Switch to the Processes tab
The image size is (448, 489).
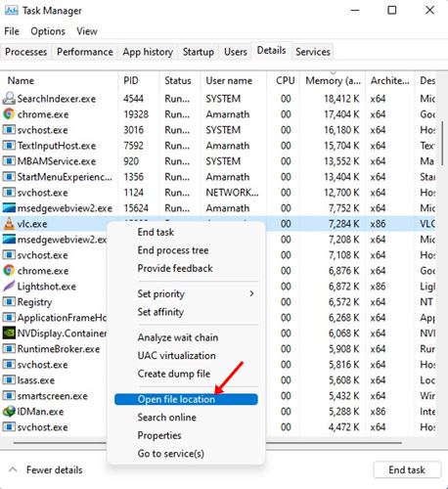(25, 52)
